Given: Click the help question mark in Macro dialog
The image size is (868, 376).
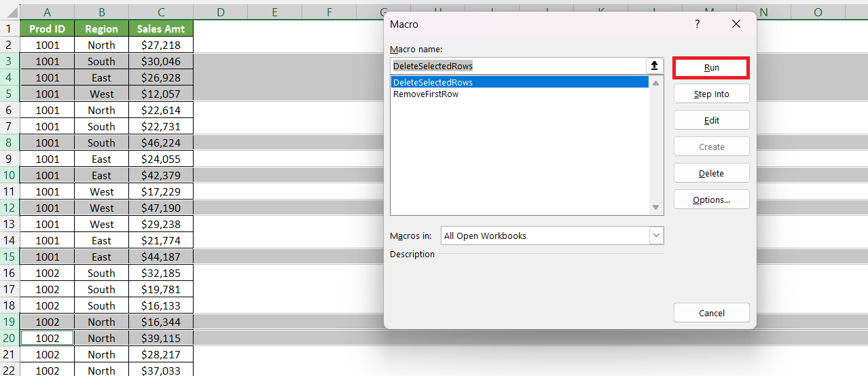Looking at the screenshot, I should [x=697, y=24].
